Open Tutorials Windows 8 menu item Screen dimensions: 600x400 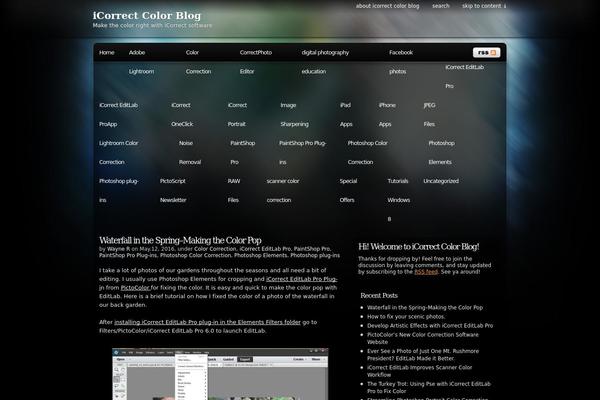398,200
